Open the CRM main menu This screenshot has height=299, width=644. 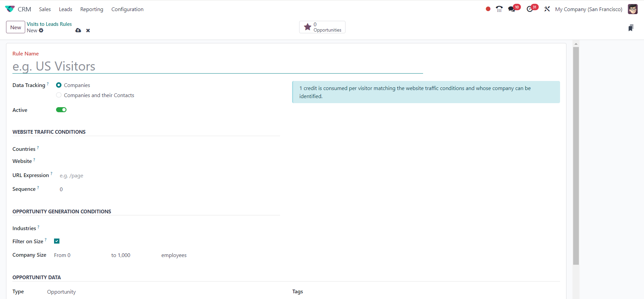click(x=24, y=9)
